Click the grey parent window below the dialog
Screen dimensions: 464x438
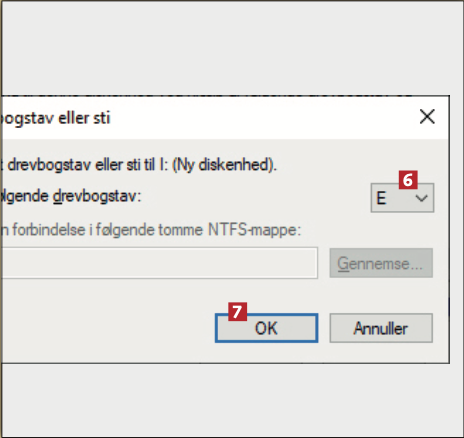tap(232, 400)
